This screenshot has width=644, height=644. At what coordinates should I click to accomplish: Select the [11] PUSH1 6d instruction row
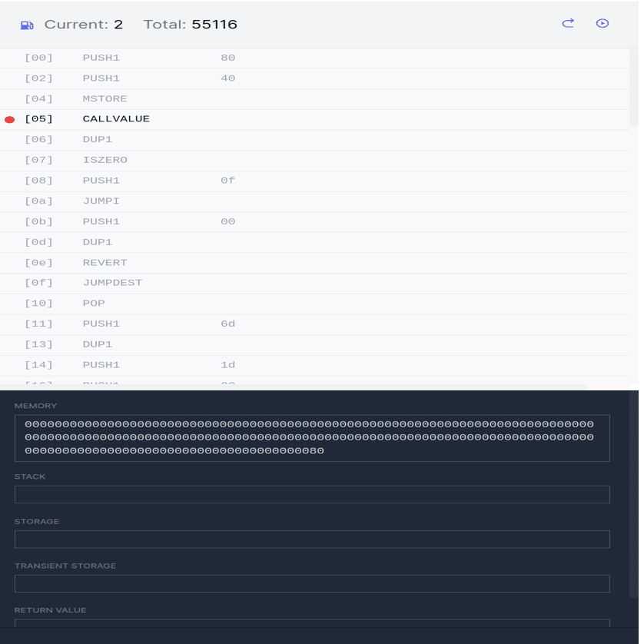click(x=314, y=325)
